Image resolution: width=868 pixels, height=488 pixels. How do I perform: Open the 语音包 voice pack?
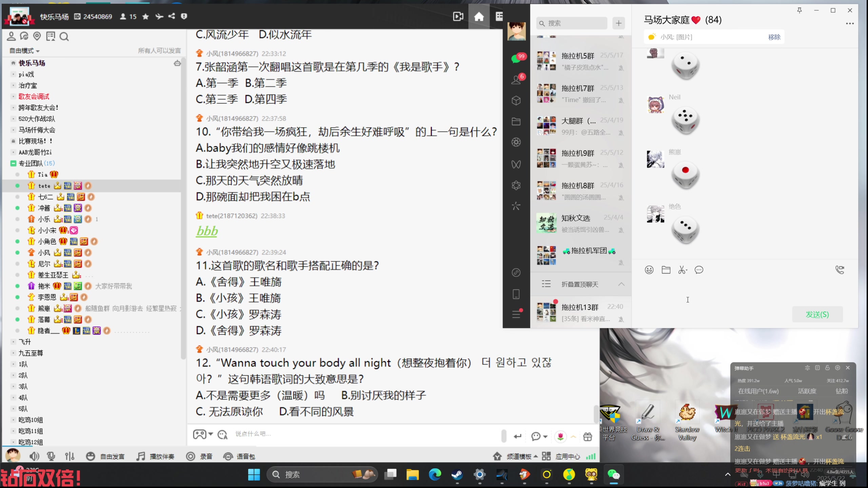pos(239,456)
